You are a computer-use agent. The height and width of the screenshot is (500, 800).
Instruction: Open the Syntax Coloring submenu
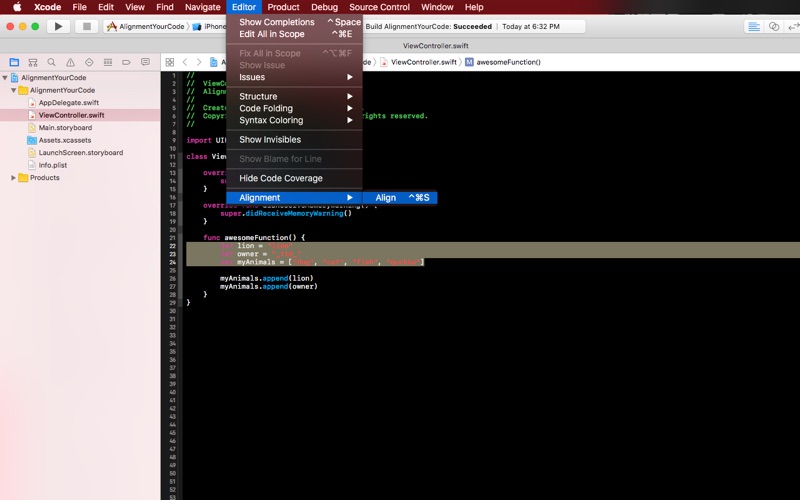point(294,120)
